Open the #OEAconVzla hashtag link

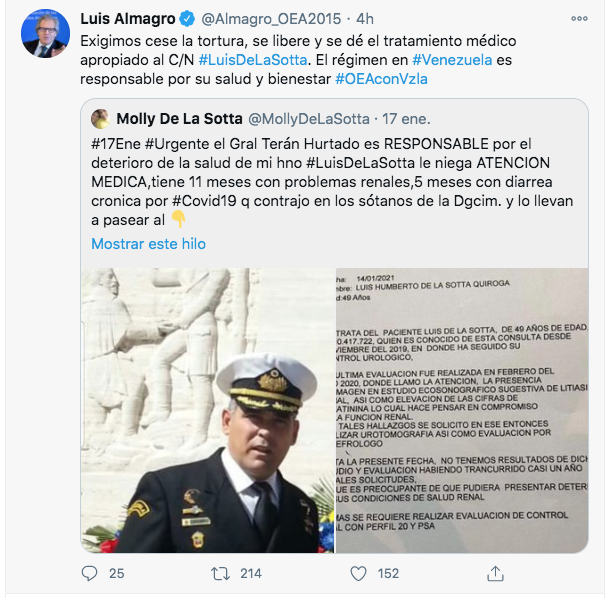click(x=382, y=79)
